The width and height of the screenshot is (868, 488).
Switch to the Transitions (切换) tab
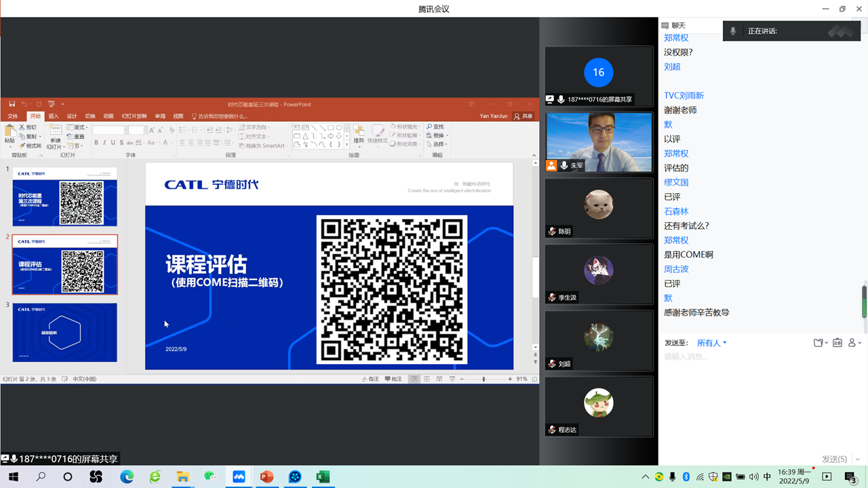click(x=90, y=116)
